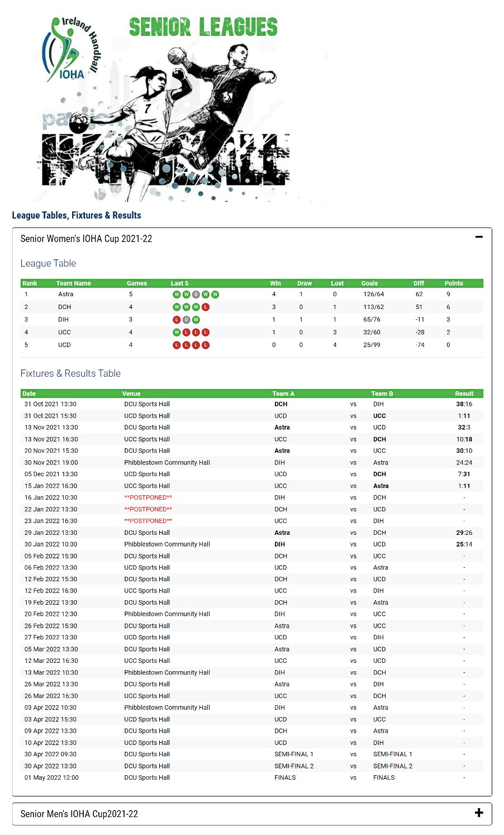Image resolution: width=504 pixels, height=835 pixels.
Task: Click the SEMI-FINAL 2 Team B entry
Action: click(x=393, y=766)
